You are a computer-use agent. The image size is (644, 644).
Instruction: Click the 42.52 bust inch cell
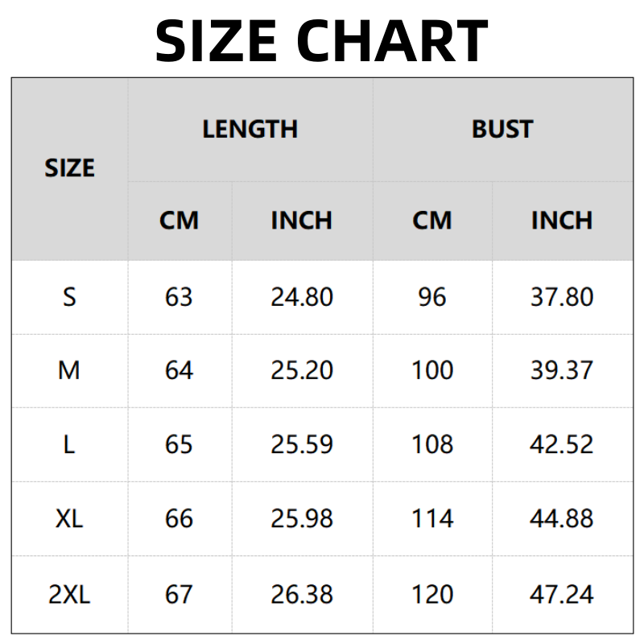point(562,444)
